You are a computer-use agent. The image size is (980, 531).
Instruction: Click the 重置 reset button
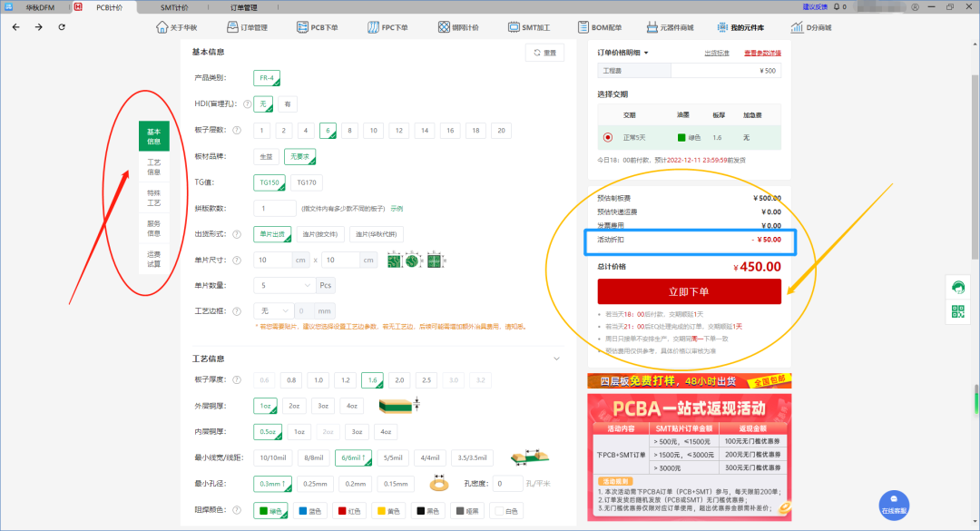coord(545,54)
